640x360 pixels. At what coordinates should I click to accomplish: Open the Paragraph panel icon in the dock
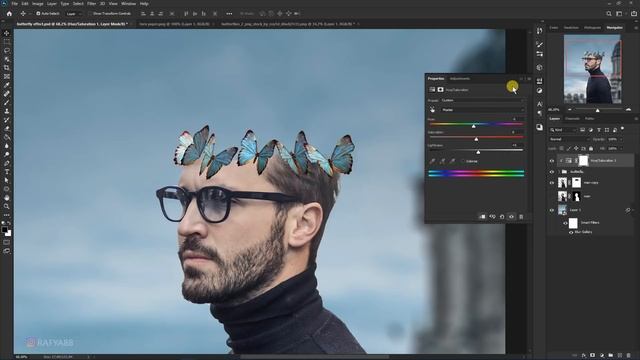click(x=540, y=113)
